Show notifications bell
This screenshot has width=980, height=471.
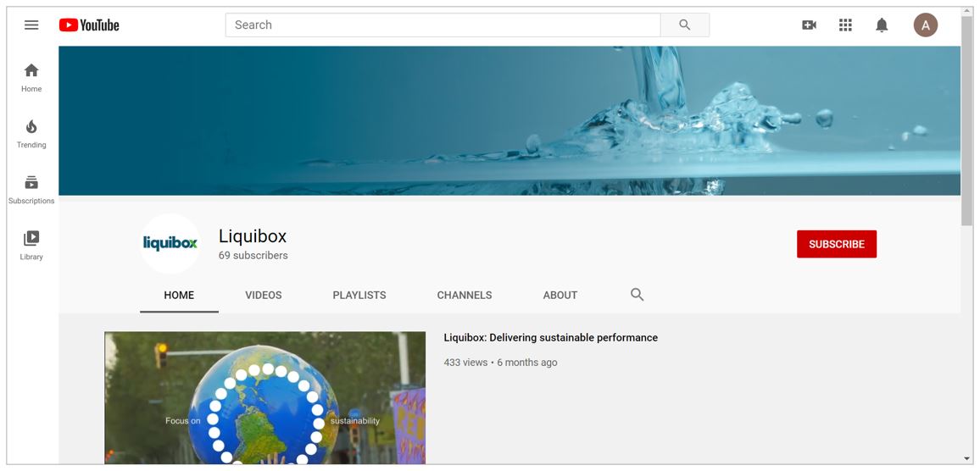pos(882,25)
